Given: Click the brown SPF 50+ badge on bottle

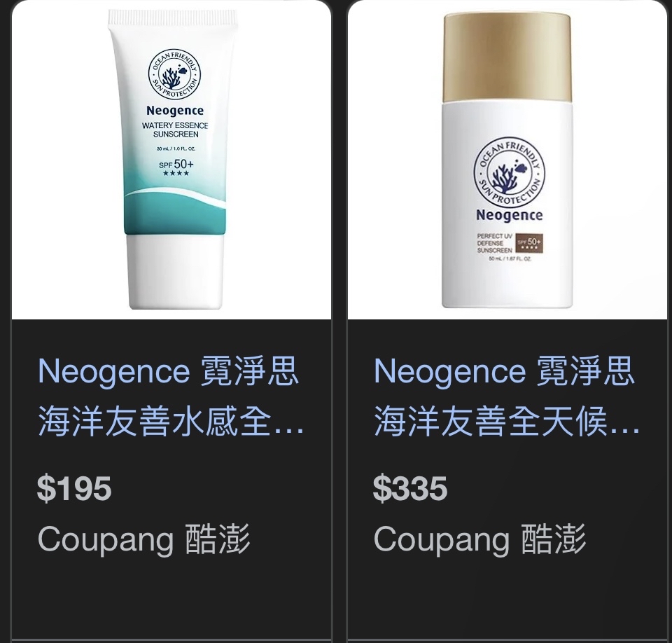Looking at the screenshot, I should [529, 243].
